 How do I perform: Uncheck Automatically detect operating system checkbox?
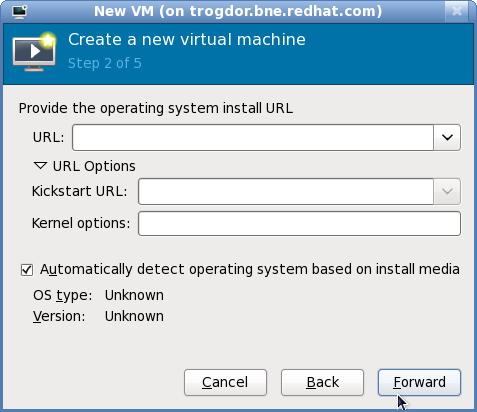(27, 270)
